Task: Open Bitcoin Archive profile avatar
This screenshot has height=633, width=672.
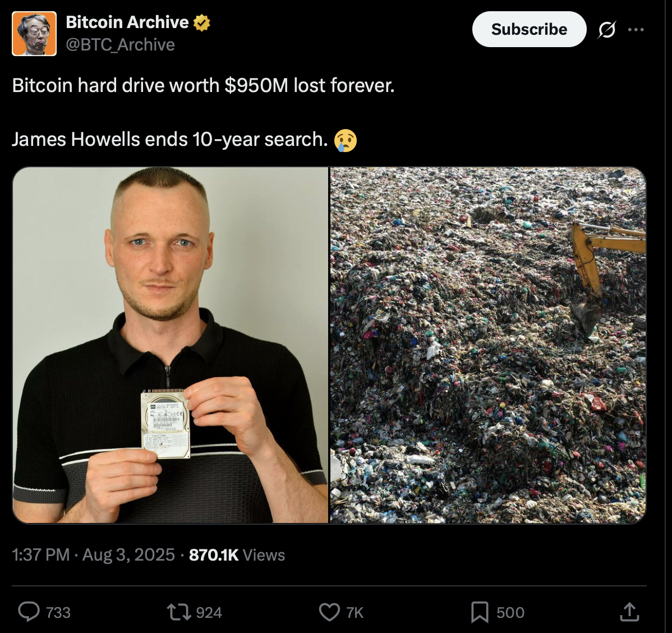Action: (x=34, y=34)
